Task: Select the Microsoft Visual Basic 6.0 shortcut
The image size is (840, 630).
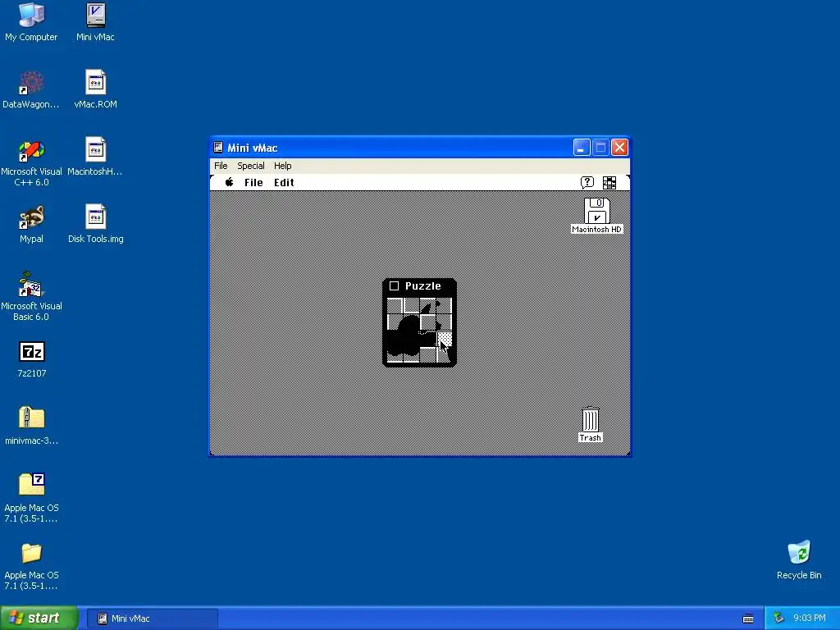Action: [x=31, y=285]
